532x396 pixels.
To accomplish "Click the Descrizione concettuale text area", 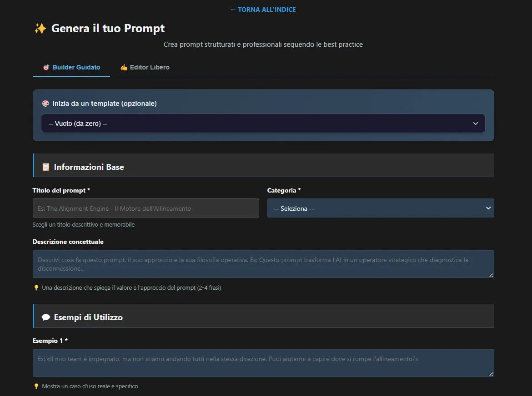I will [263, 263].
